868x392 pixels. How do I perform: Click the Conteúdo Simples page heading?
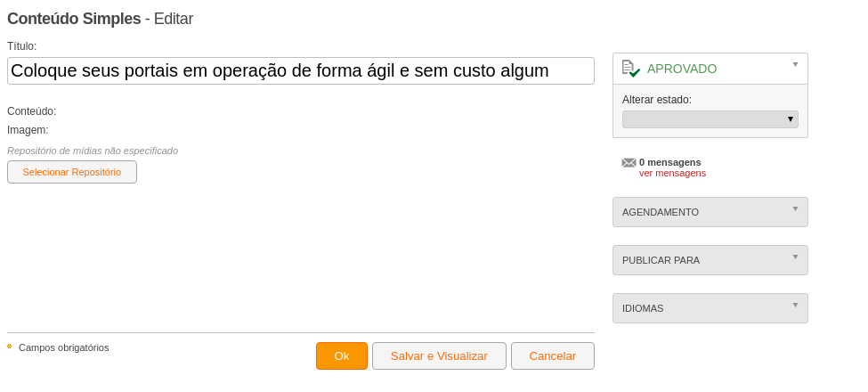click(x=74, y=19)
